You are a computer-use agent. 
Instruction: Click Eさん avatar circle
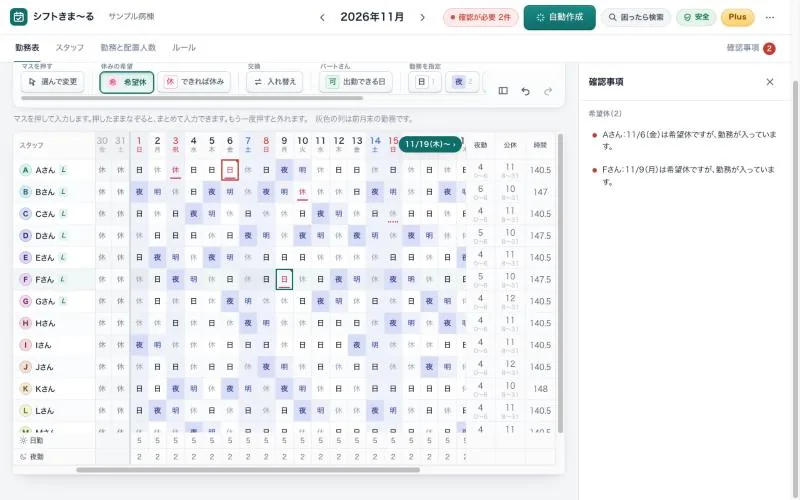[x=26, y=258]
